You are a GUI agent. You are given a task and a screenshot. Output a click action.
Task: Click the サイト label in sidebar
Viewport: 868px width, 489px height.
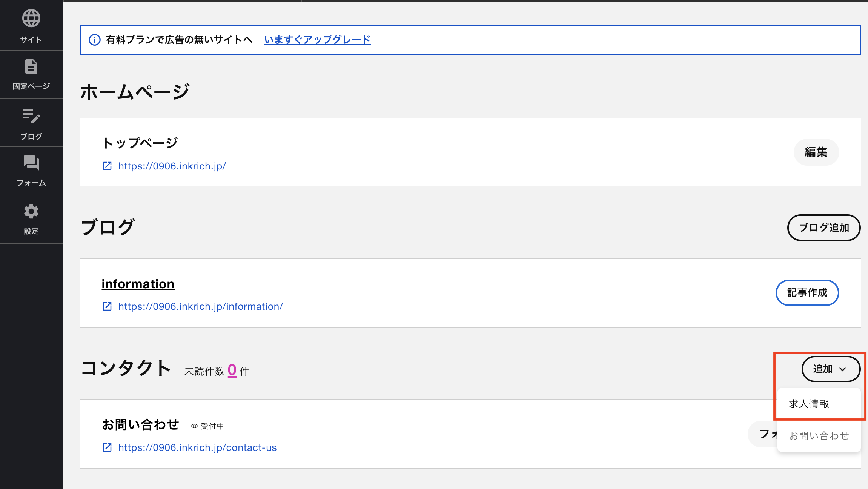[31, 40]
